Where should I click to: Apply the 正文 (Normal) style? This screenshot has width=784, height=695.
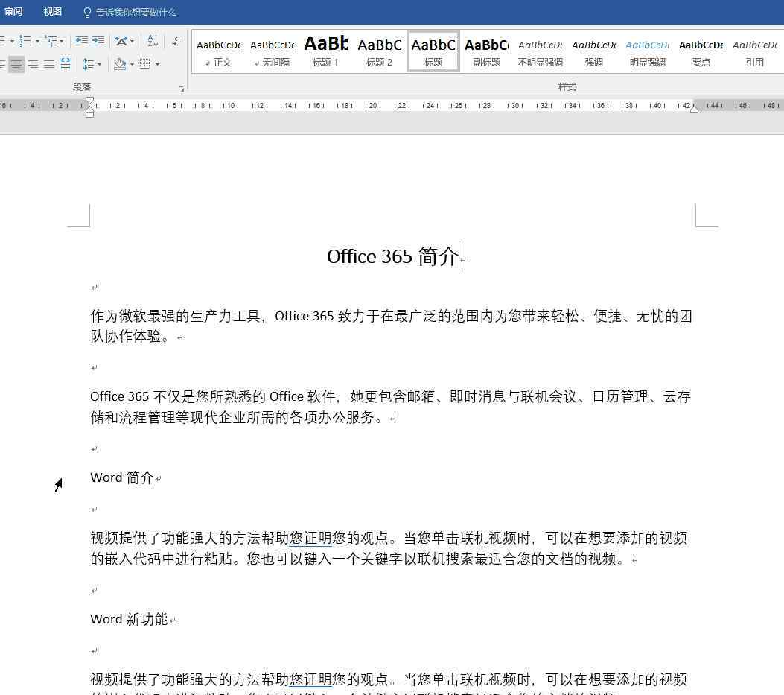coord(218,52)
